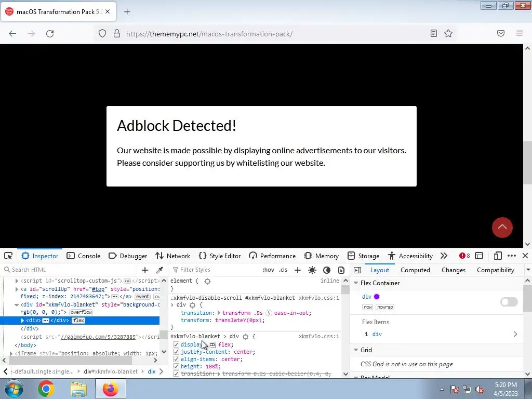Show site security lock information
532x399 pixels.
point(117,34)
